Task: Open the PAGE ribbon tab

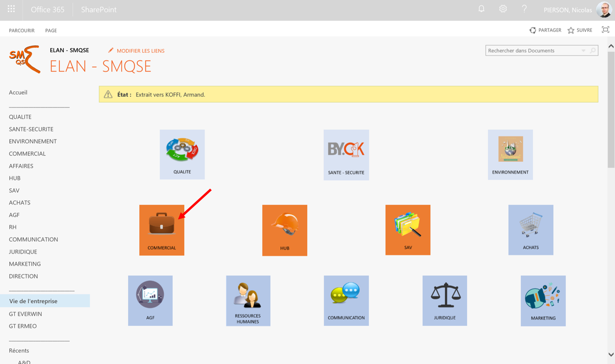Action: click(x=51, y=31)
